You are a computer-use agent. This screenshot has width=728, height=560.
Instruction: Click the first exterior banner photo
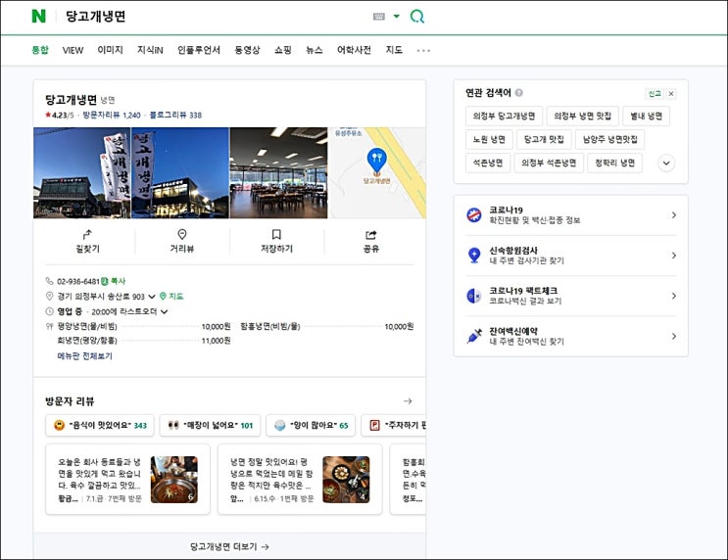[x=82, y=172]
